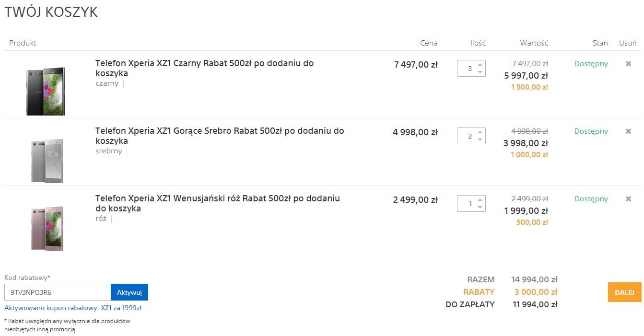This screenshot has width=644, height=336.
Task: Focus the Kod rabatowy input field
Action: [x=58, y=292]
